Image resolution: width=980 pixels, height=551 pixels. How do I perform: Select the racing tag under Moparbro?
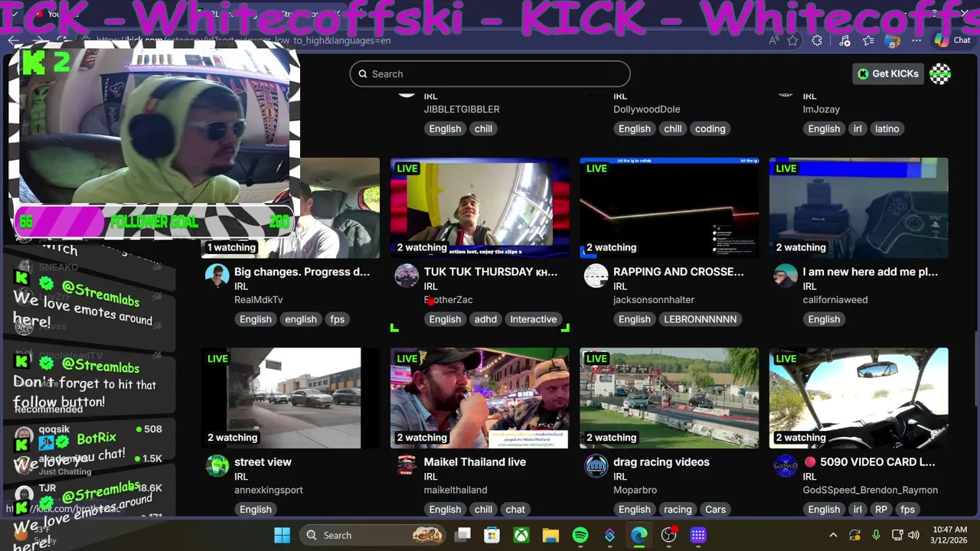678,509
